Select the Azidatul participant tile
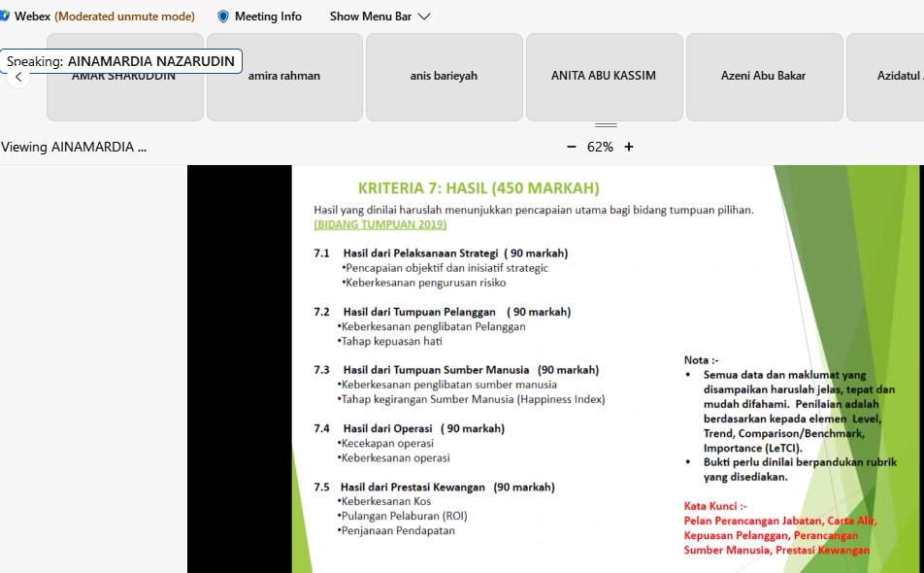This screenshot has height=573, width=924. click(885, 78)
